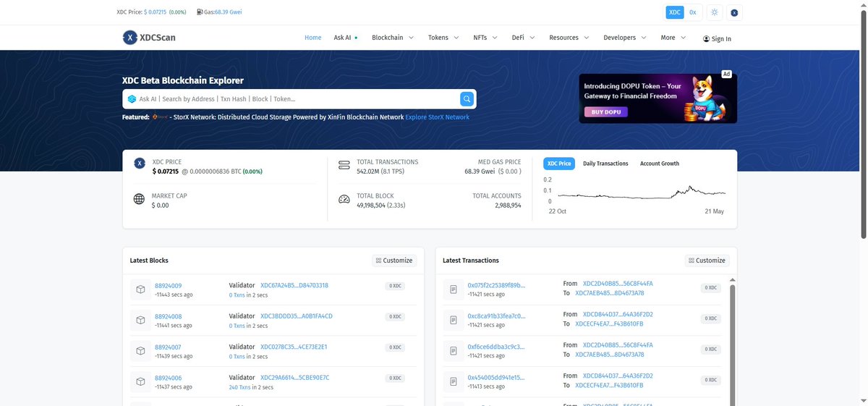Click the gas pump icon in top bar
The image size is (868, 406).
pos(200,12)
